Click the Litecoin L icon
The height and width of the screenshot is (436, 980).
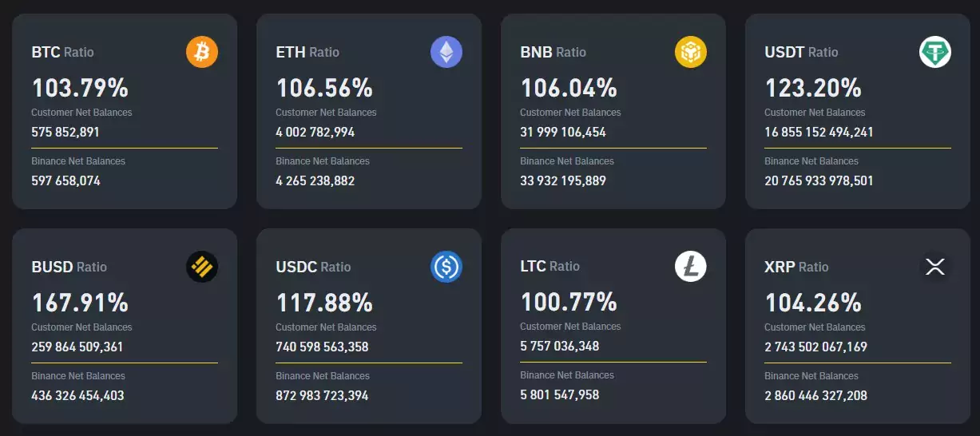click(691, 266)
